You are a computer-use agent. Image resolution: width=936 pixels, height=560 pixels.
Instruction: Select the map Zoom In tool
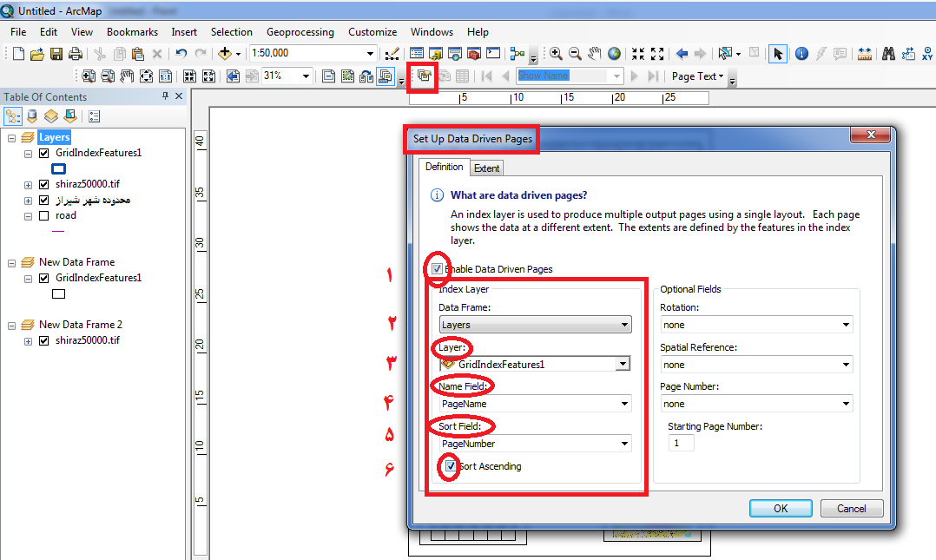[556, 54]
